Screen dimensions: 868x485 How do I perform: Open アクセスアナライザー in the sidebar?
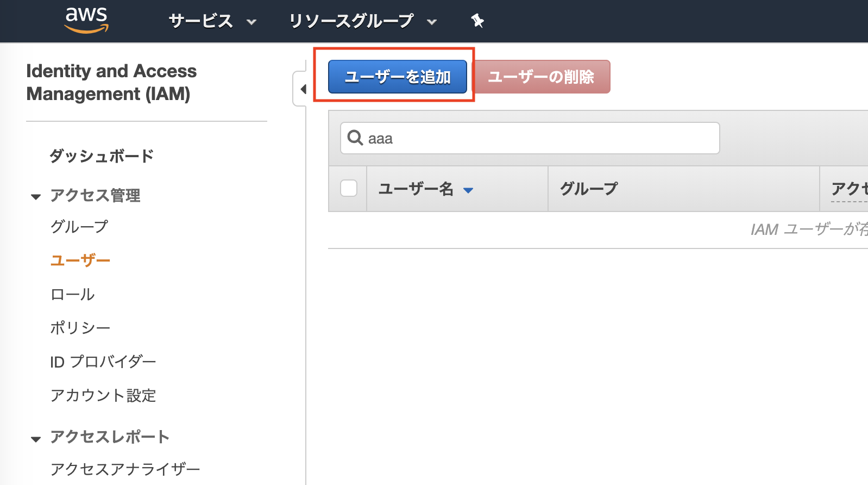tap(125, 469)
